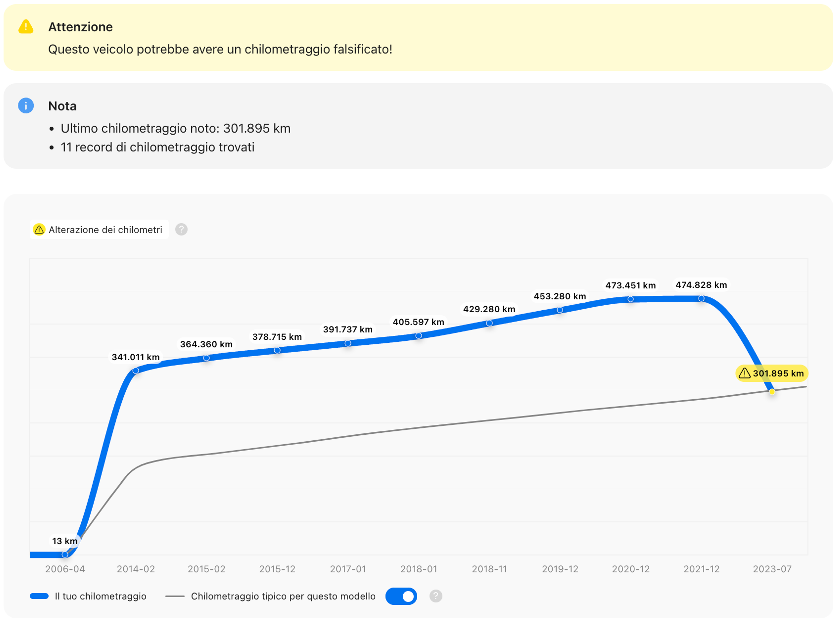
Task: Open help icon next to Alterazione dei chilometri
Action: (181, 230)
